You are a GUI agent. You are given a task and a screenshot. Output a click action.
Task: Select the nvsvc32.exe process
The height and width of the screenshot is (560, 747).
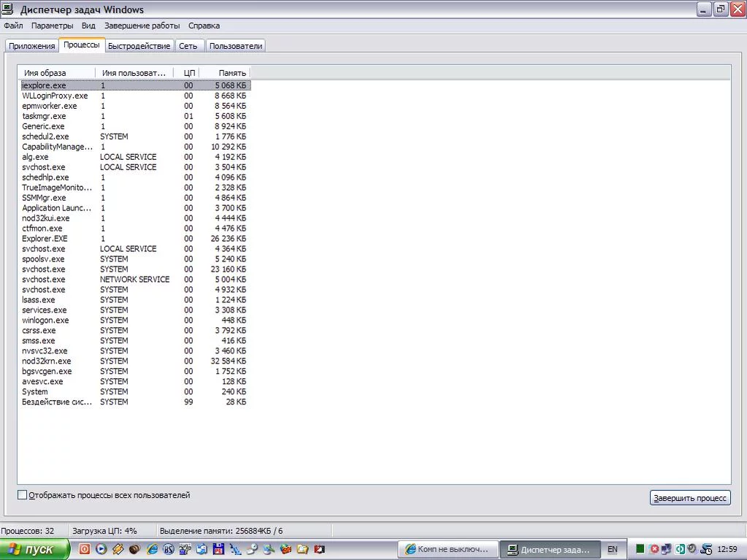[135, 350]
